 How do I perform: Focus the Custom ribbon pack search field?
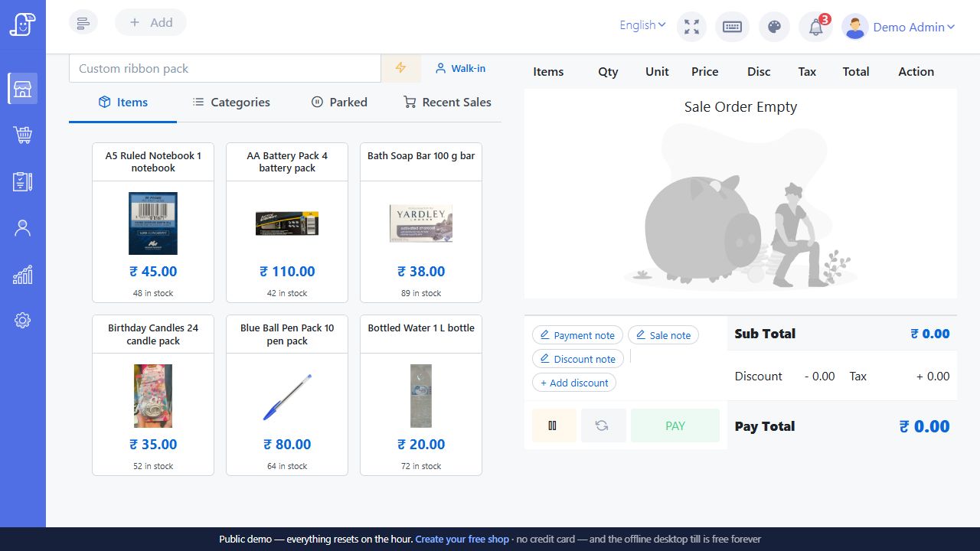click(225, 68)
